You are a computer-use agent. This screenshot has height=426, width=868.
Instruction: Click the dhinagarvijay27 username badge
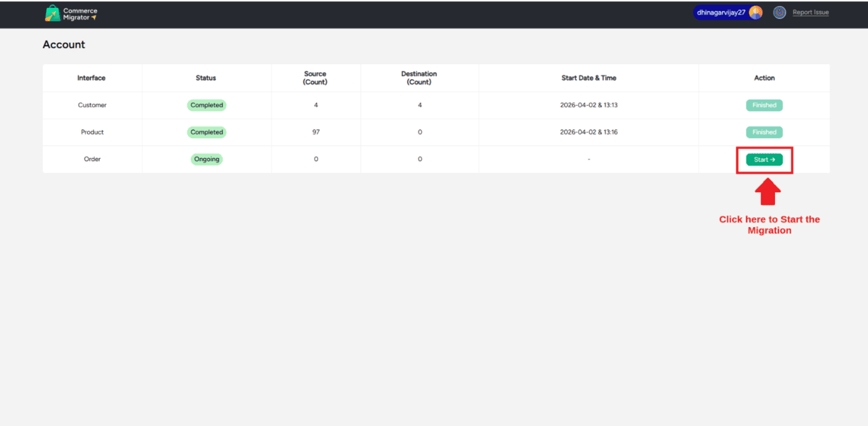(x=721, y=13)
